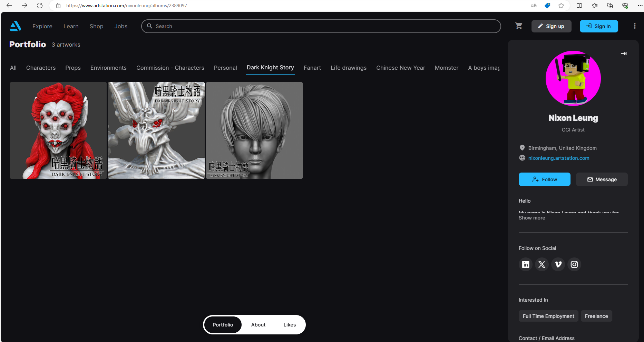Open Nixon Leung's LinkedIn profile
Image resolution: width=644 pixels, height=342 pixels.
click(525, 264)
